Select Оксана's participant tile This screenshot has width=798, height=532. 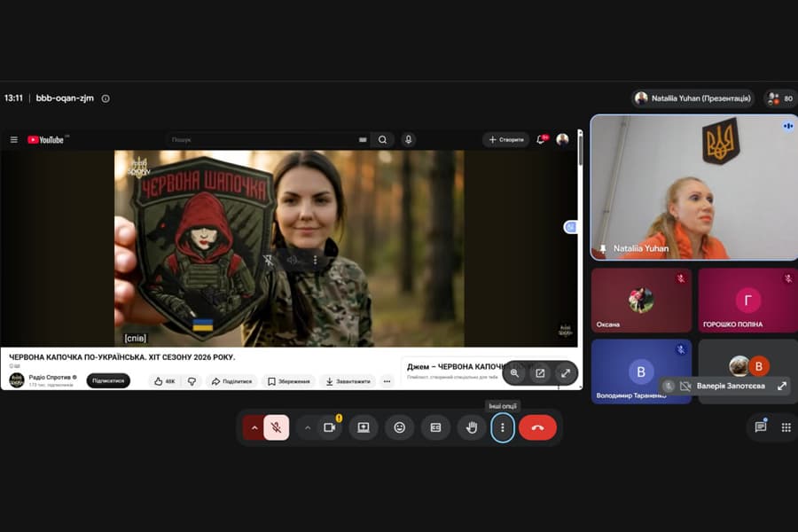click(641, 301)
